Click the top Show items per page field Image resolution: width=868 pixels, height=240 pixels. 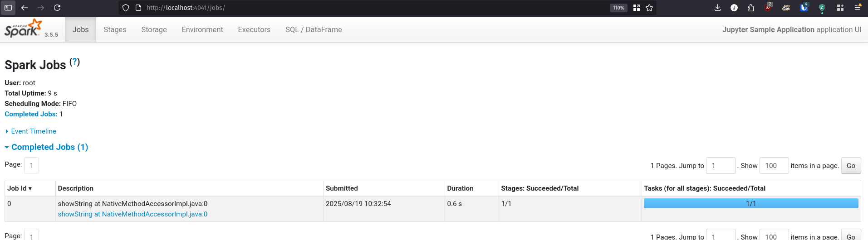774,166
